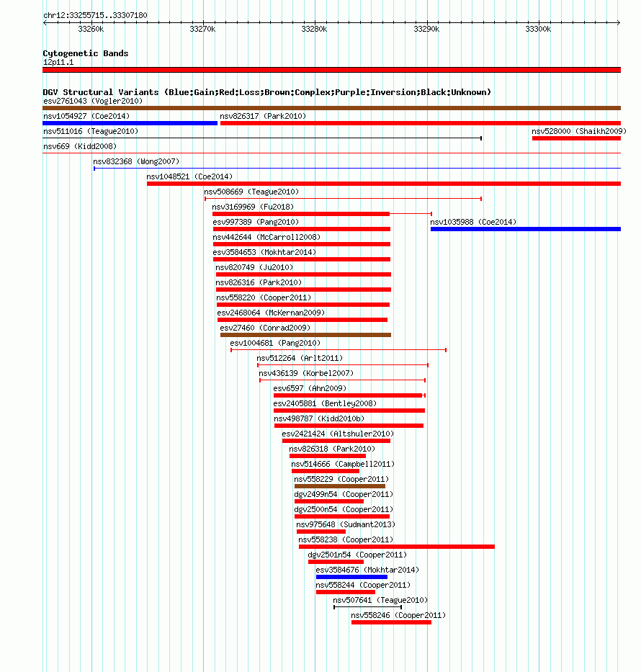Click nsv512264 (Arlt2011) label
Screen dimensions: 641x672
pyautogui.click(x=300, y=358)
